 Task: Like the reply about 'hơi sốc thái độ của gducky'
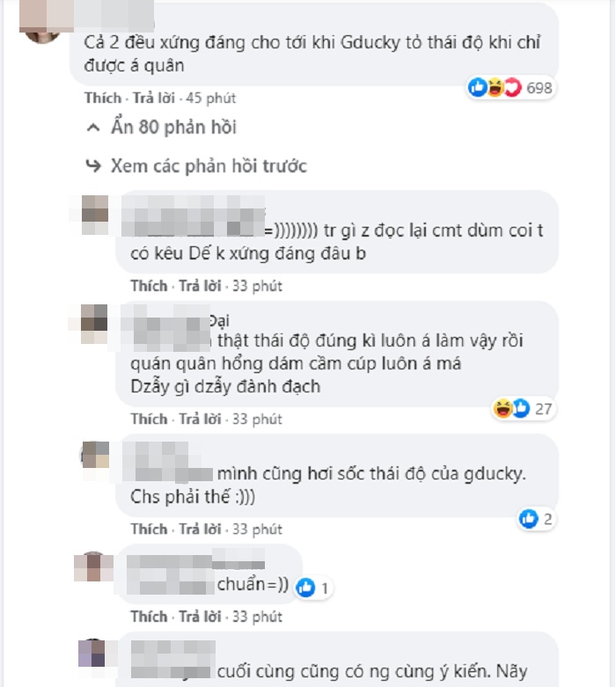(149, 529)
